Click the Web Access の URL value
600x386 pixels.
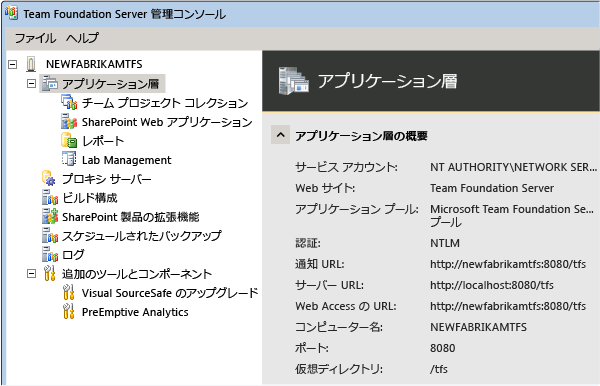508,306
